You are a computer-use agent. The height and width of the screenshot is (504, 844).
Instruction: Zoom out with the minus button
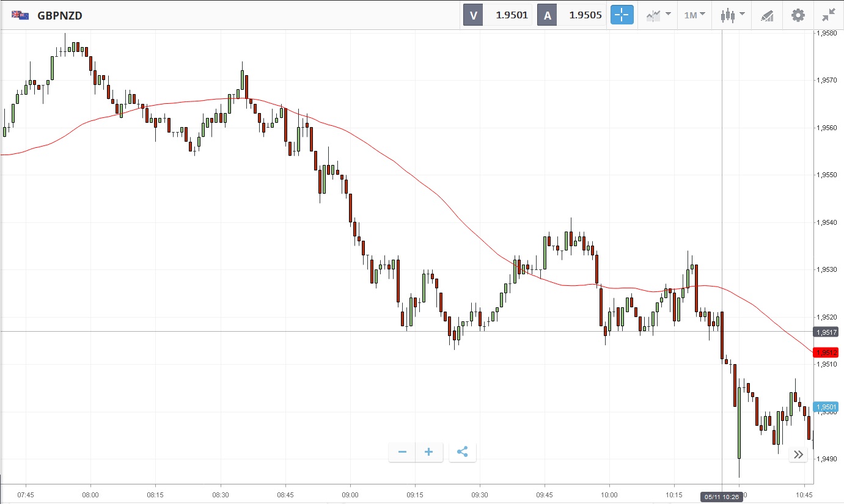[402, 452]
